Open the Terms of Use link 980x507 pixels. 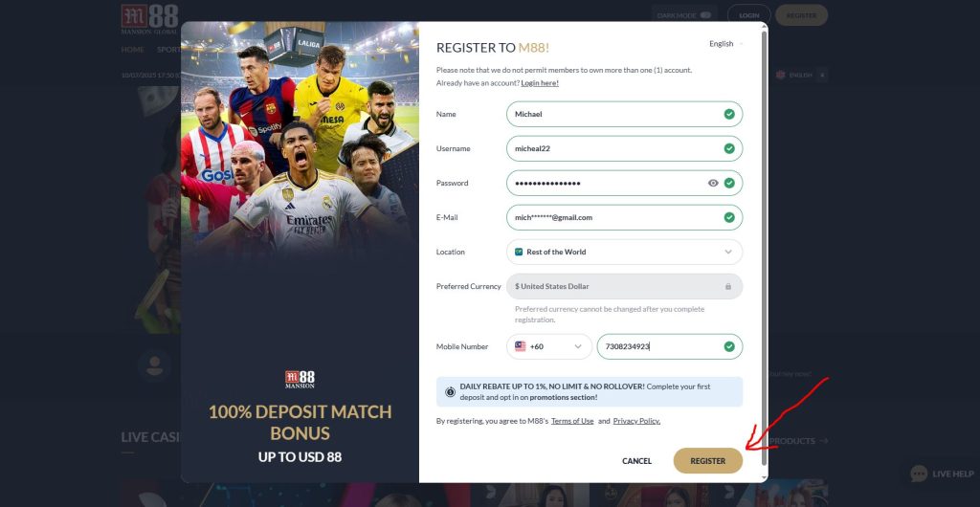tap(572, 421)
